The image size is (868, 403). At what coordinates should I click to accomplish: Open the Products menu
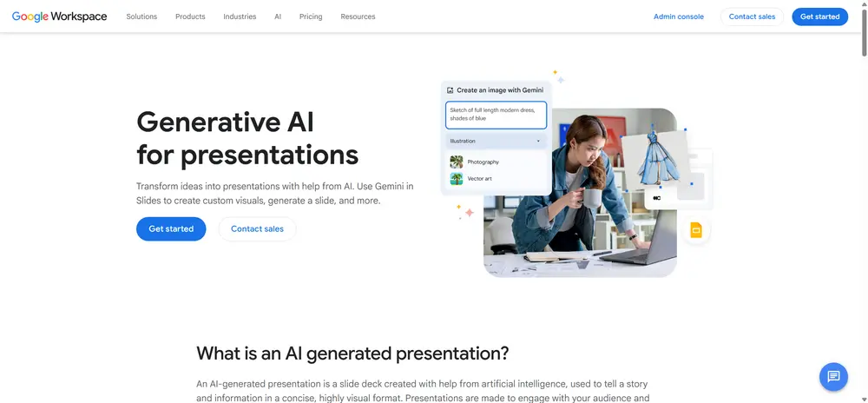tap(190, 17)
